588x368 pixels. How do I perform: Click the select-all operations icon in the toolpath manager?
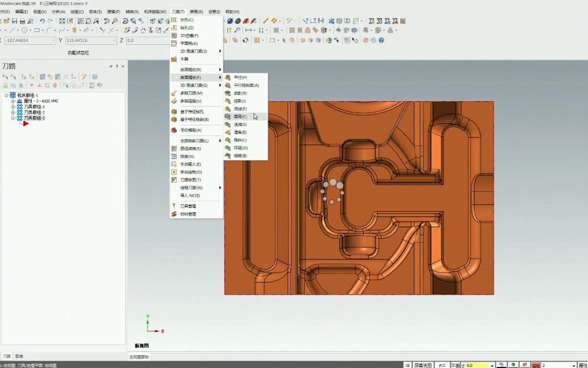coord(5,76)
